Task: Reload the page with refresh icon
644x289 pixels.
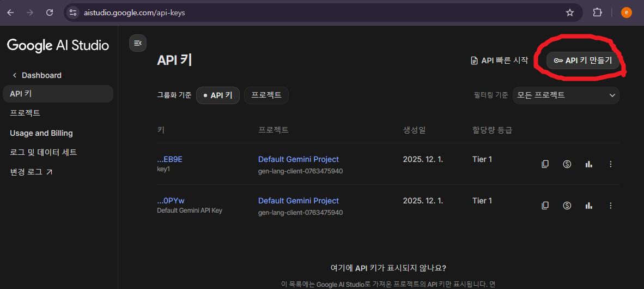Action: click(x=49, y=13)
